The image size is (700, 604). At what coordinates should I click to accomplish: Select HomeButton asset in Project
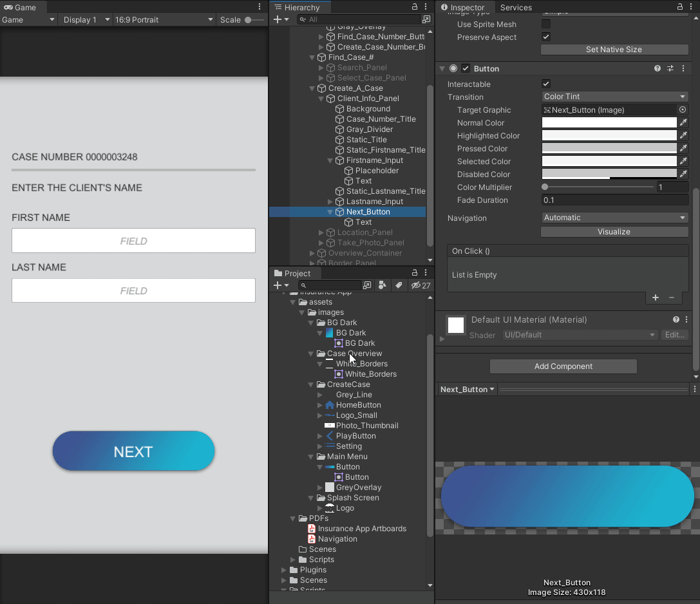[358, 405]
